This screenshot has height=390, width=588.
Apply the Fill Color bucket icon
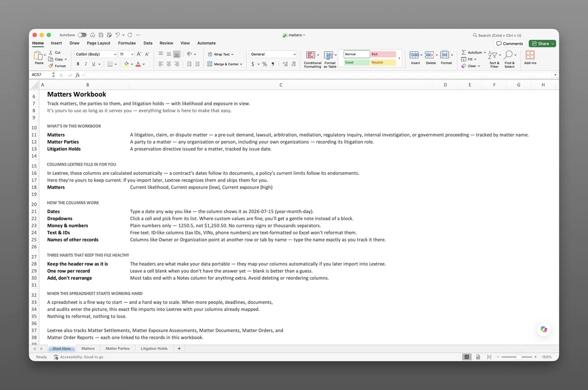(127, 64)
